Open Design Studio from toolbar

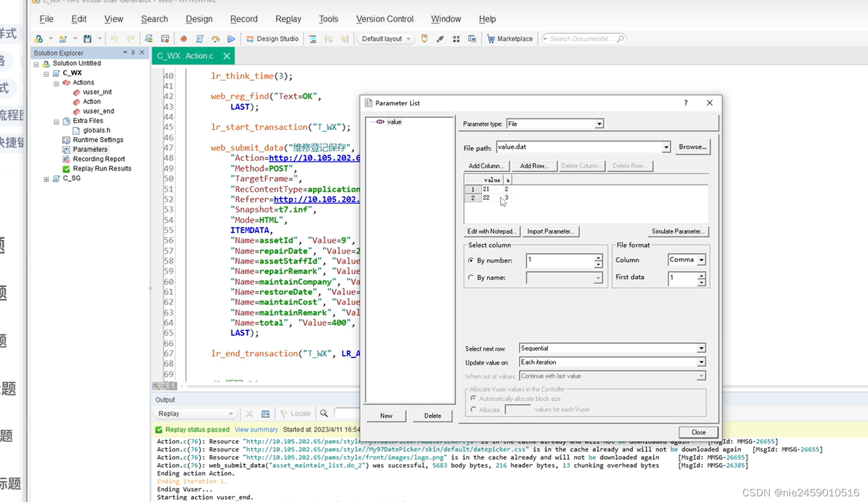pyautogui.click(x=272, y=39)
